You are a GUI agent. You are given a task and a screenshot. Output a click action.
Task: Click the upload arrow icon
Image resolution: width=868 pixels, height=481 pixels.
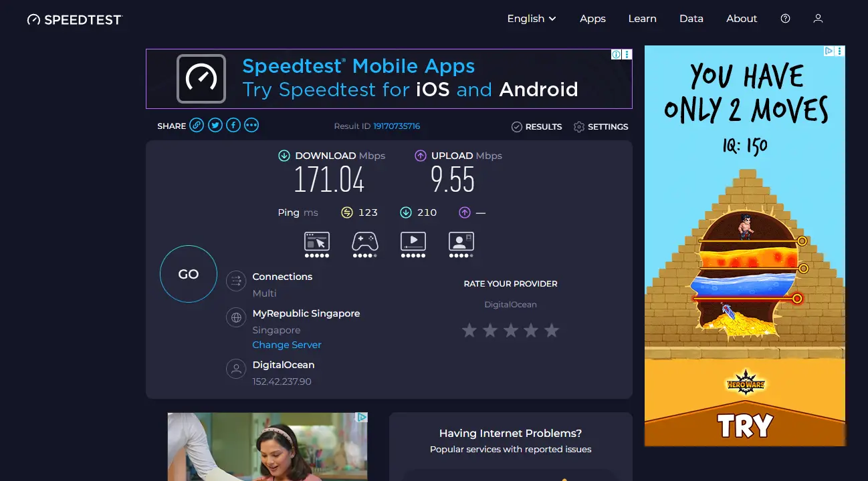click(421, 156)
